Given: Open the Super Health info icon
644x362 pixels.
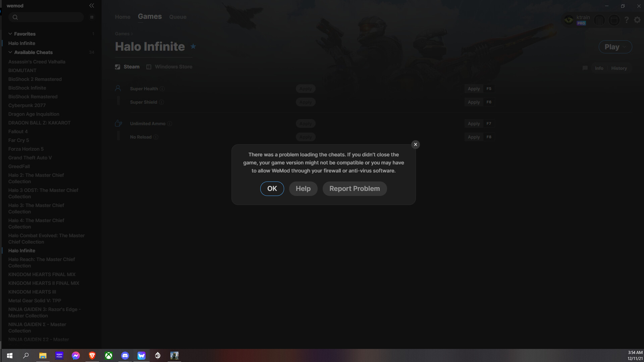Looking at the screenshot, I should pos(162,89).
